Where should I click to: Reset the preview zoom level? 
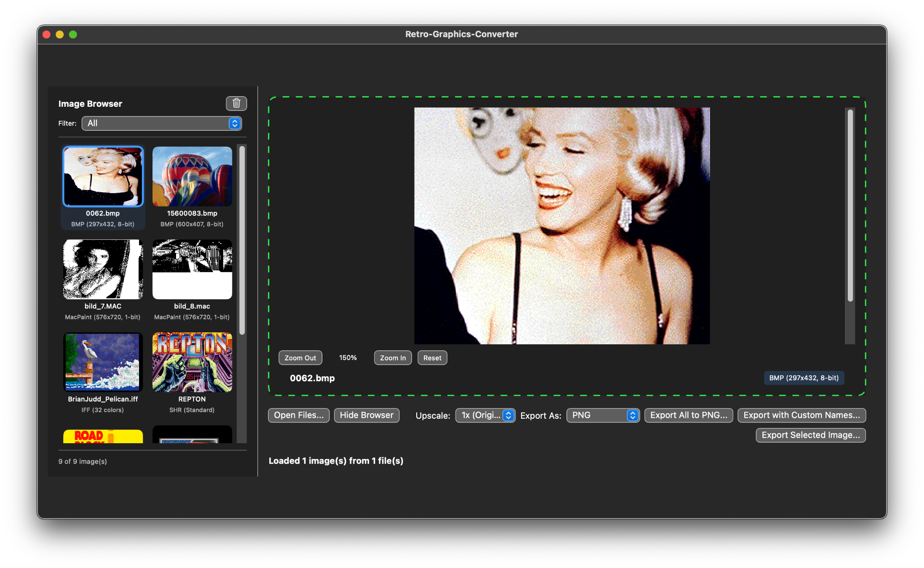(432, 357)
